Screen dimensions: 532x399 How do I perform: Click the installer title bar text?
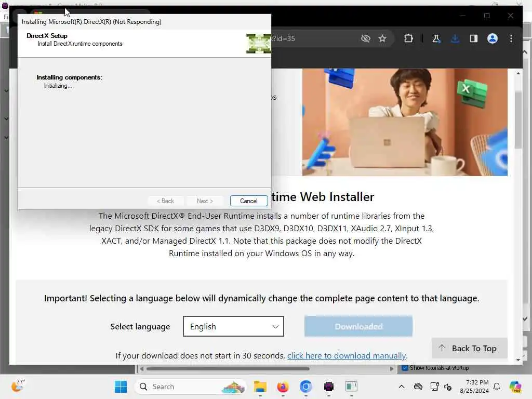(x=91, y=22)
